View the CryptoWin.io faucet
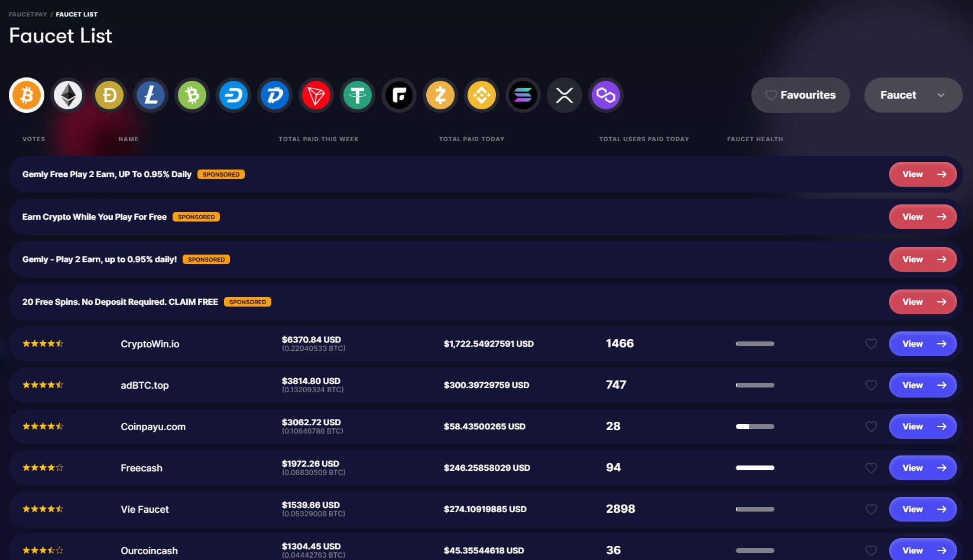Screen dimensions: 973x560 (923, 344)
